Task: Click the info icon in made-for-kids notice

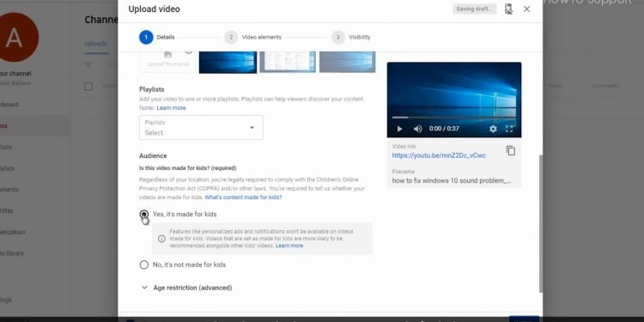Action: point(161,239)
